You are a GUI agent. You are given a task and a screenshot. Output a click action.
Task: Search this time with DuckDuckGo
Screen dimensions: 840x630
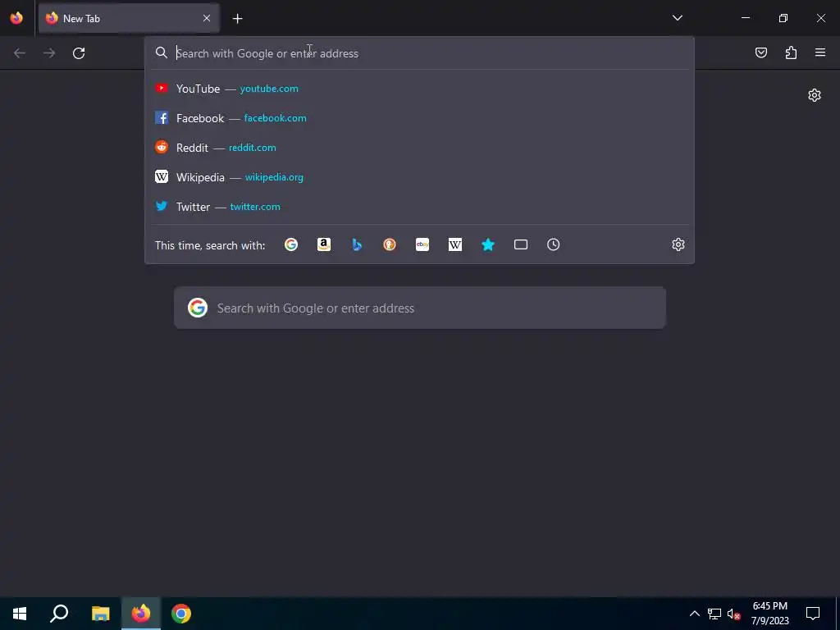[390, 244]
